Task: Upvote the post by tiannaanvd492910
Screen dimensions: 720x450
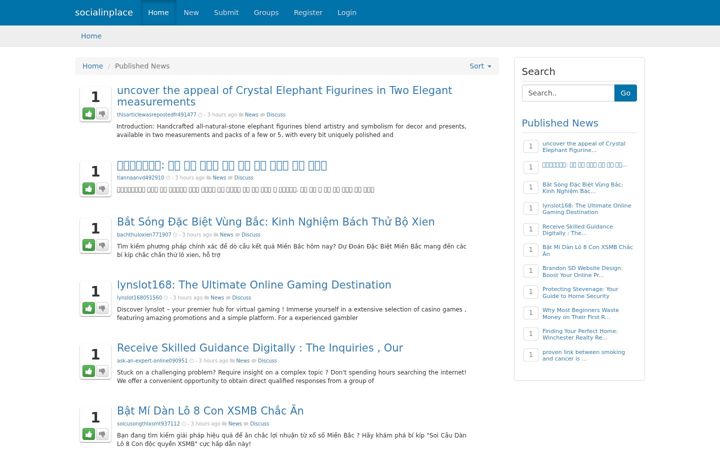Action: pyautogui.click(x=89, y=188)
